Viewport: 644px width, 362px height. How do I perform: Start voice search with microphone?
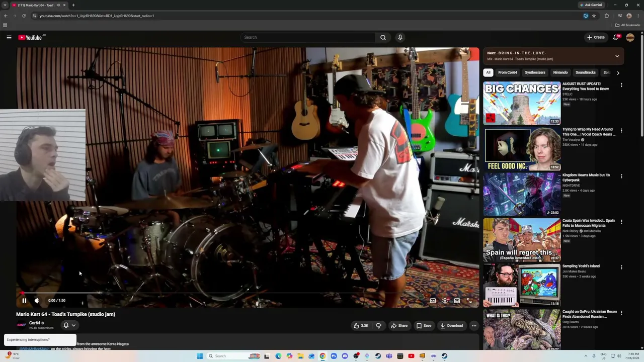click(x=400, y=37)
